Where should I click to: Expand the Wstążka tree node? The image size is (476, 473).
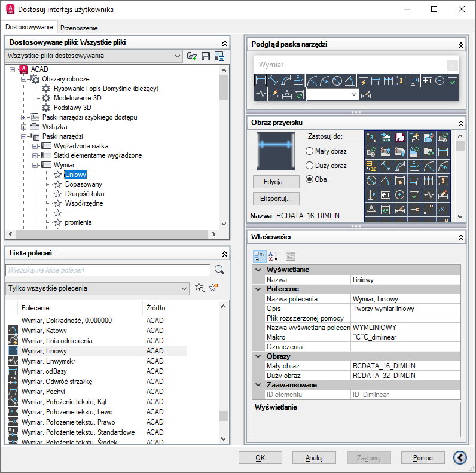[x=23, y=127]
